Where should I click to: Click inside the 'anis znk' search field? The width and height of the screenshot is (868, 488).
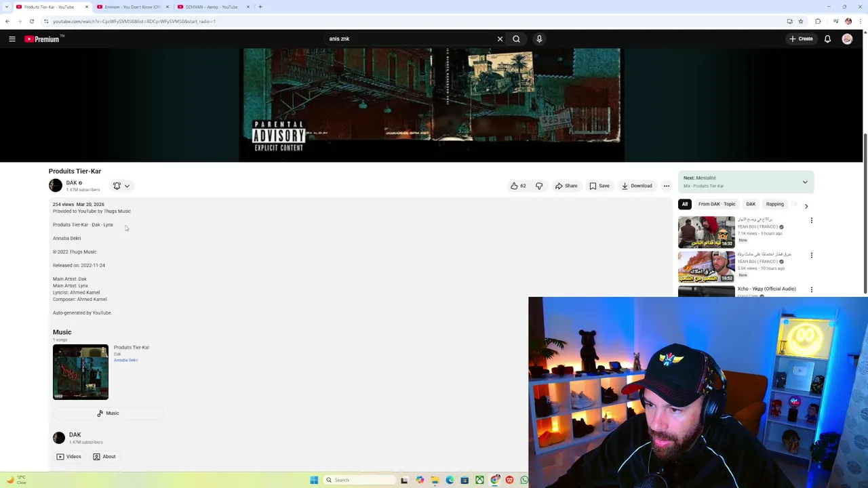pyautogui.click(x=410, y=39)
